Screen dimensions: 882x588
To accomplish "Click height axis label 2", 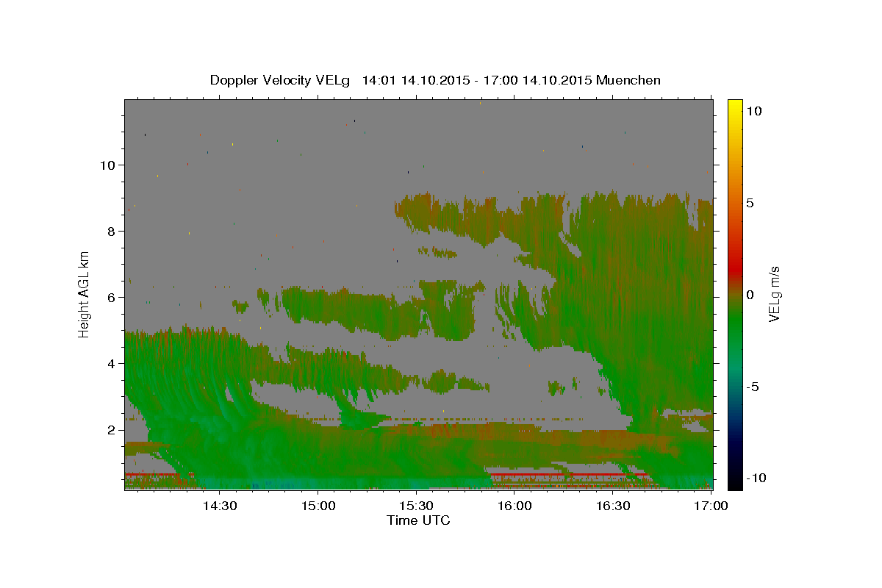I will (x=110, y=430).
